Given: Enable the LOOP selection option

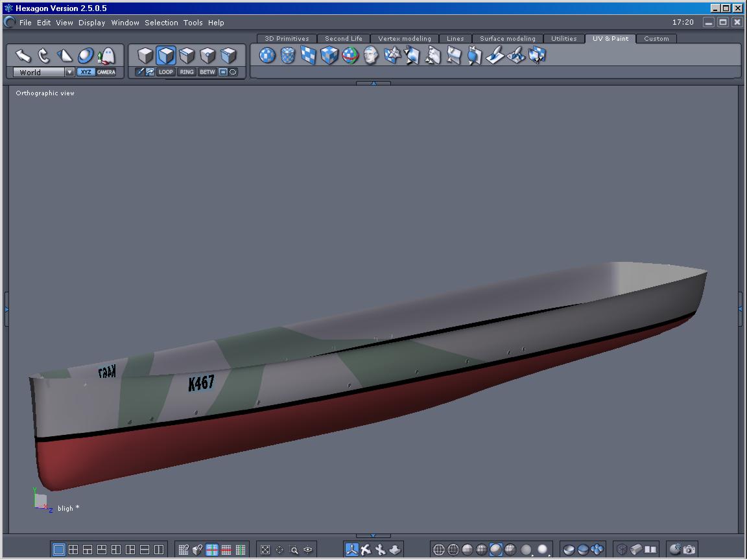Looking at the screenshot, I should pos(166,72).
